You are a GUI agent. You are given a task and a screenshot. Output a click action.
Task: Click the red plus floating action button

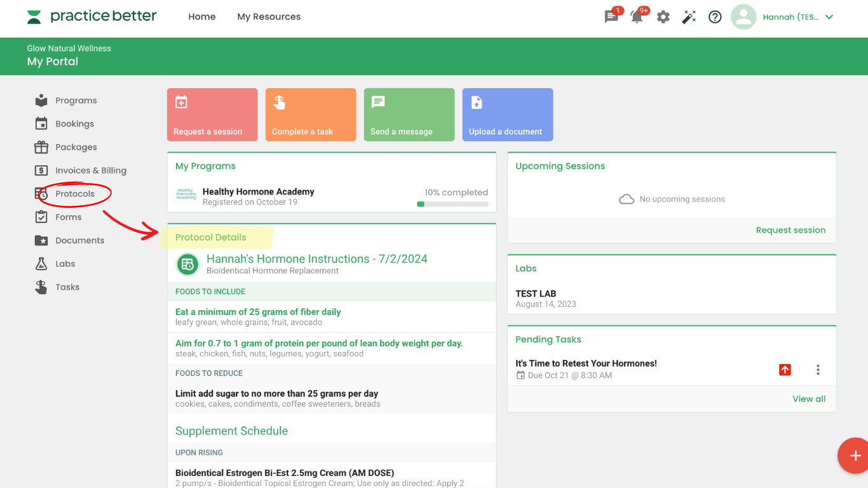pyautogui.click(x=855, y=456)
